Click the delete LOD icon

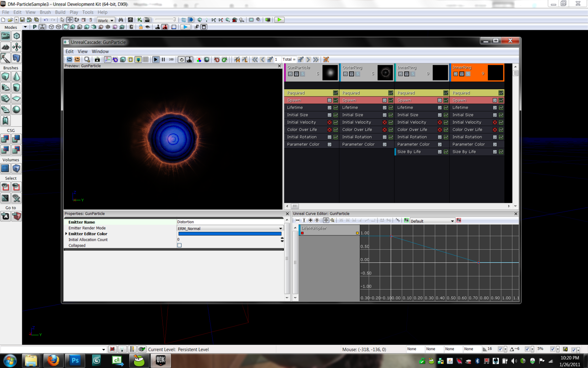point(326,59)
